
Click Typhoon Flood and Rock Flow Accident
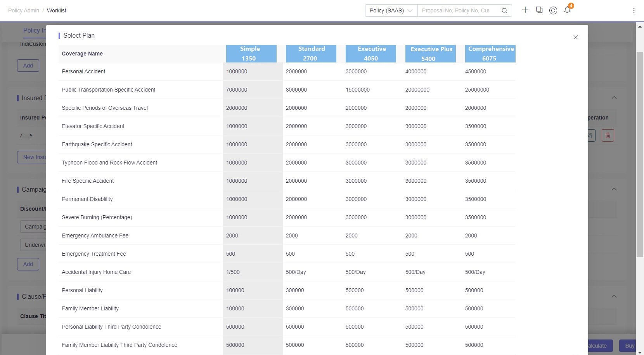(x=109, y=163)
